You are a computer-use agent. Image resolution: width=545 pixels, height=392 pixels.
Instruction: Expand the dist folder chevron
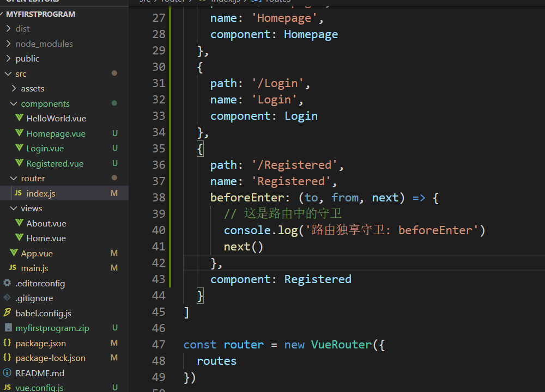[x=9, y=28]
